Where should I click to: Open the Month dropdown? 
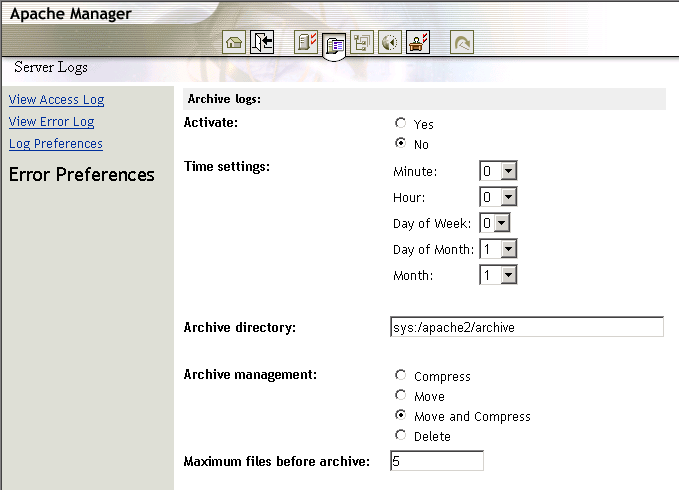(x=498, y=275)
